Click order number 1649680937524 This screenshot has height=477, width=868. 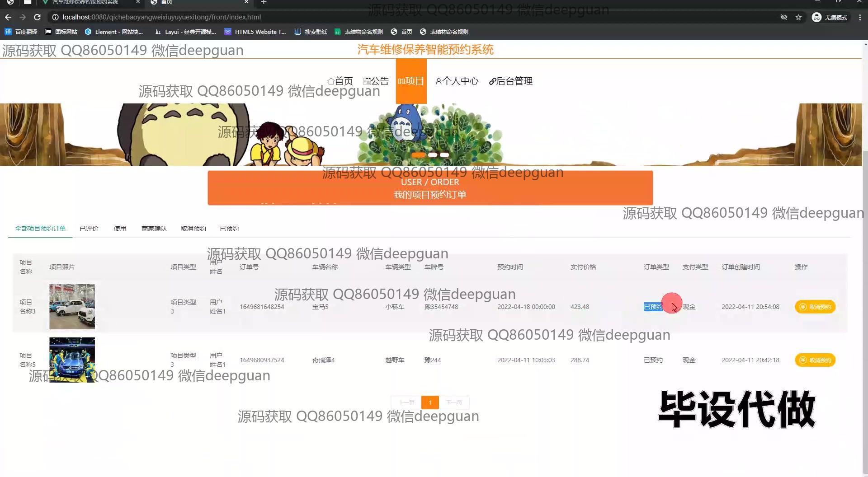262,360
